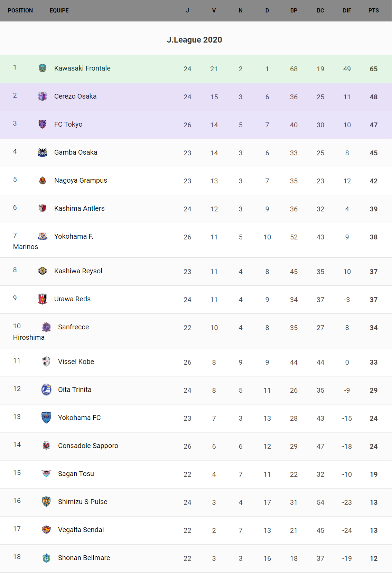Screen dimensions: 392x575
Task: Click the Kashima Antlers logo
Action: pyautogui.click(x=43, y=208)
